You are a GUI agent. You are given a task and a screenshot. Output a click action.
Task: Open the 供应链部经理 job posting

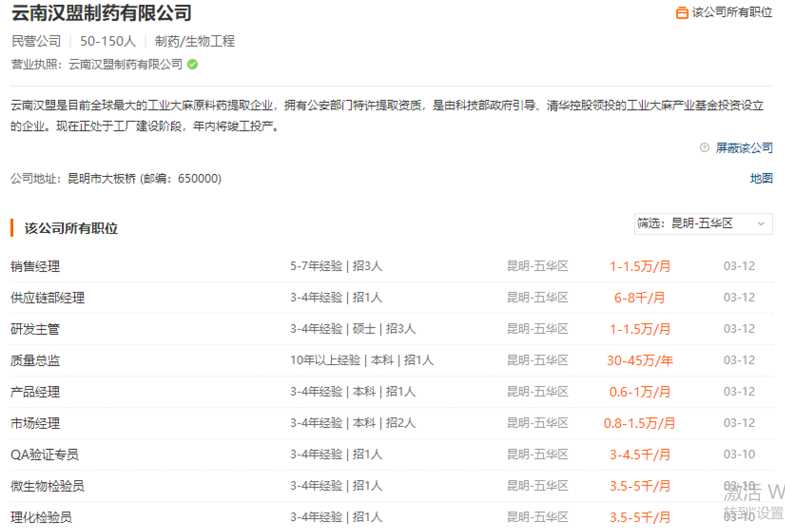pyautogui.click(x=48, y=298)
